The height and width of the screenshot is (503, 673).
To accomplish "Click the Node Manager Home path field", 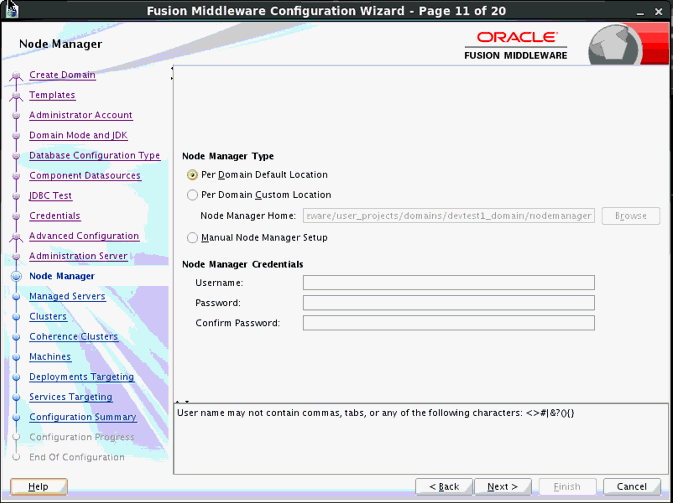I will click(x=449, y=215).
